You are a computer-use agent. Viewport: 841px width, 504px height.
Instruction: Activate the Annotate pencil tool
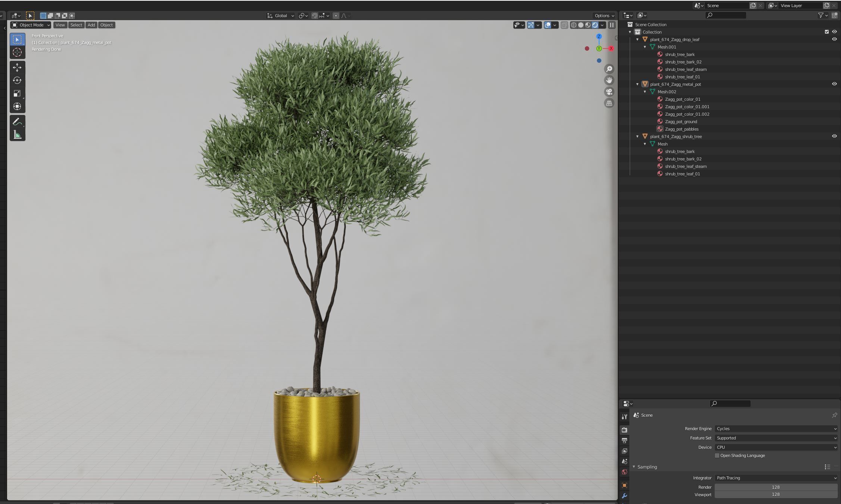tap(17, 122)
